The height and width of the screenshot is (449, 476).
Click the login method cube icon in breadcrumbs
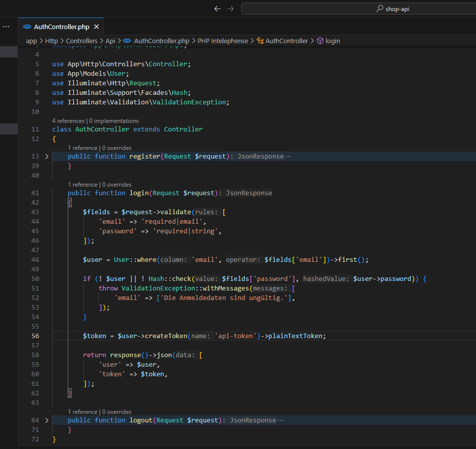[320, 41]
